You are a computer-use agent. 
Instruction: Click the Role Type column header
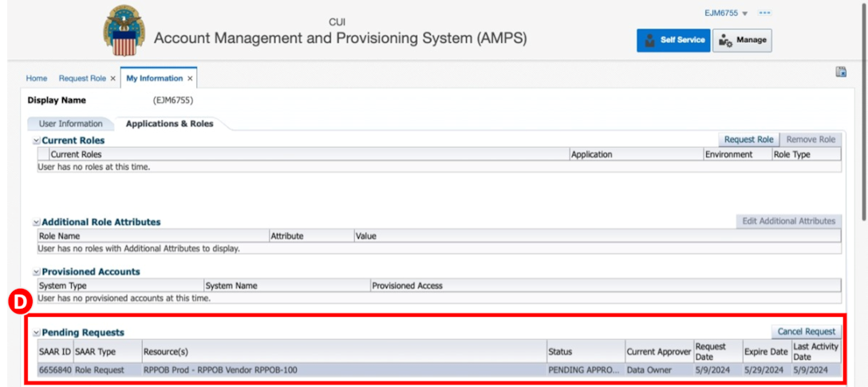(x=807, y=155)
